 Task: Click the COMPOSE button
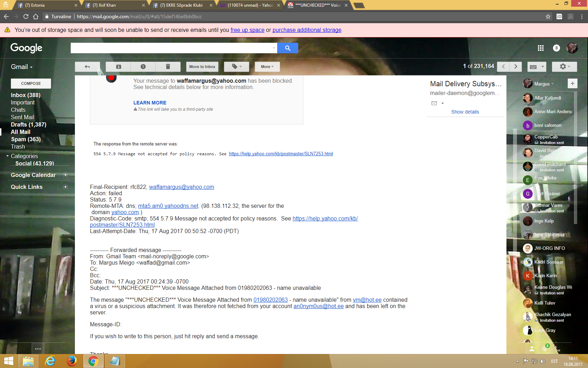tap(31, 83)
